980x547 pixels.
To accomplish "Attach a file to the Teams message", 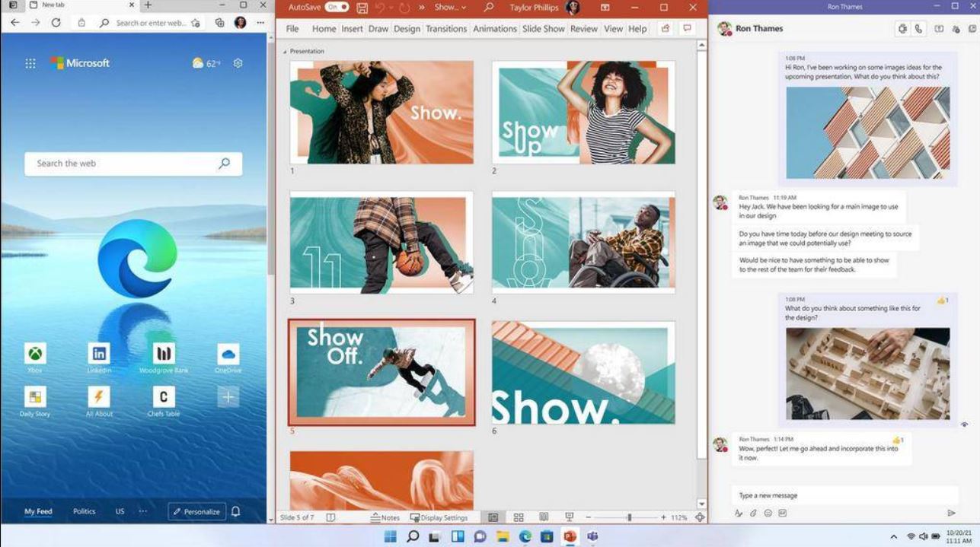I will coord(753,514).
